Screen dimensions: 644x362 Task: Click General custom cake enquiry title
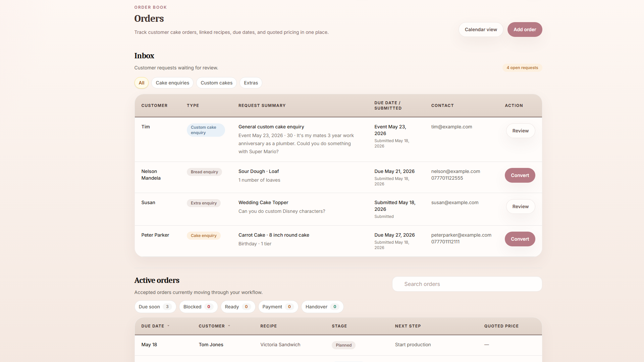[x=271, y=127]
